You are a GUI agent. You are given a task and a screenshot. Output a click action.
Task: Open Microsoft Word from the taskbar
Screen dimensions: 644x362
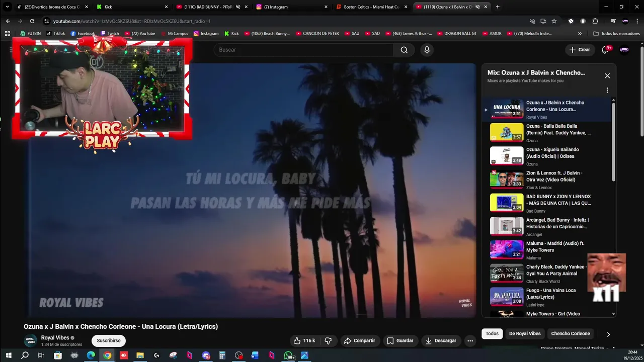click(255, 355)
